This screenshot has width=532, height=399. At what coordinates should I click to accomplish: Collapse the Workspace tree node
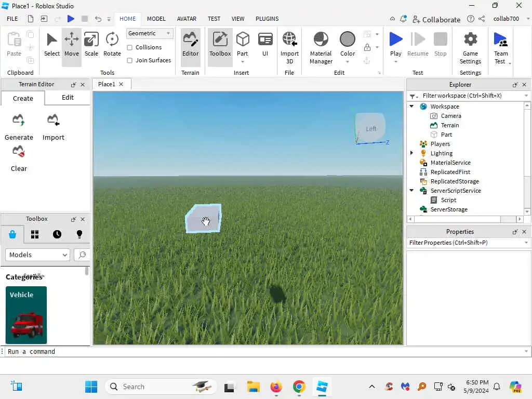pyautogui.click(x=412, y=107)
